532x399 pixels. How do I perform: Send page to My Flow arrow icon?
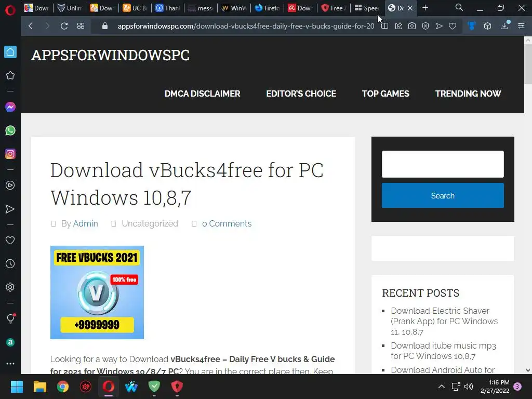[x=439, y=26]
